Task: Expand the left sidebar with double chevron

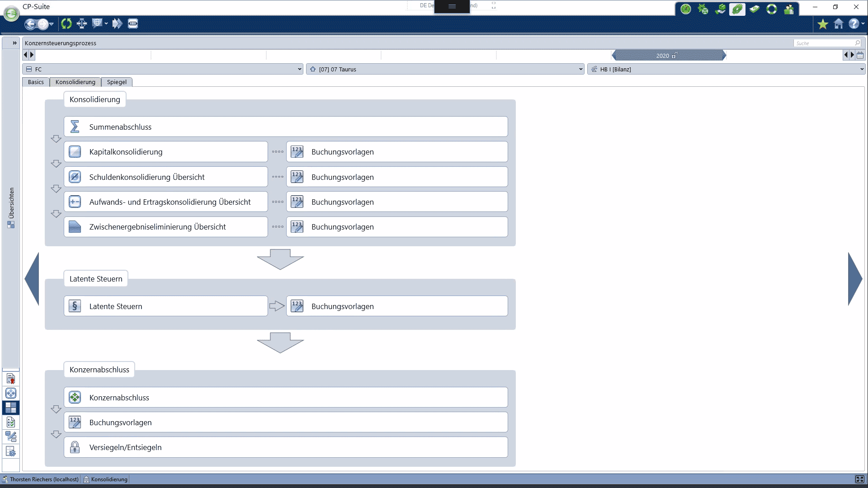Action: pyautogui.click(x=14, y=43)
